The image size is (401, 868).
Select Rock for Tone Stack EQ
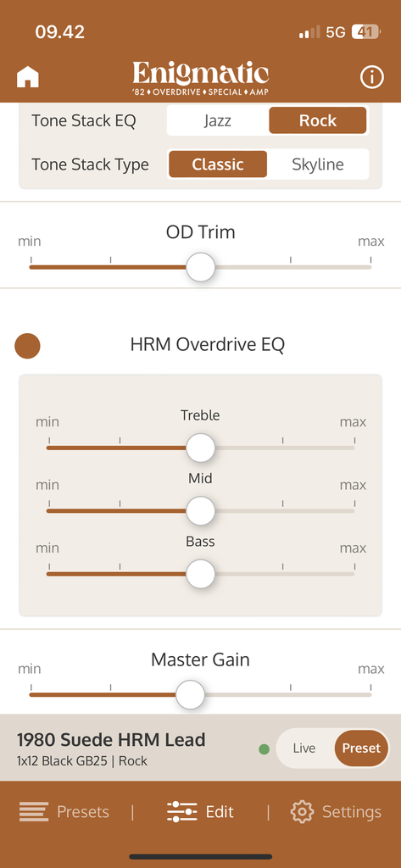point(318,120)
